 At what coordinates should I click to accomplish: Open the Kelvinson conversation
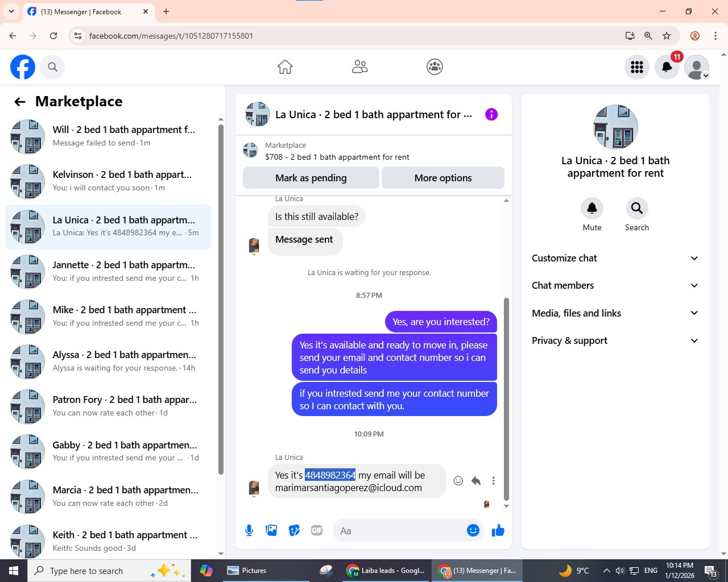[x=109, y=181]
